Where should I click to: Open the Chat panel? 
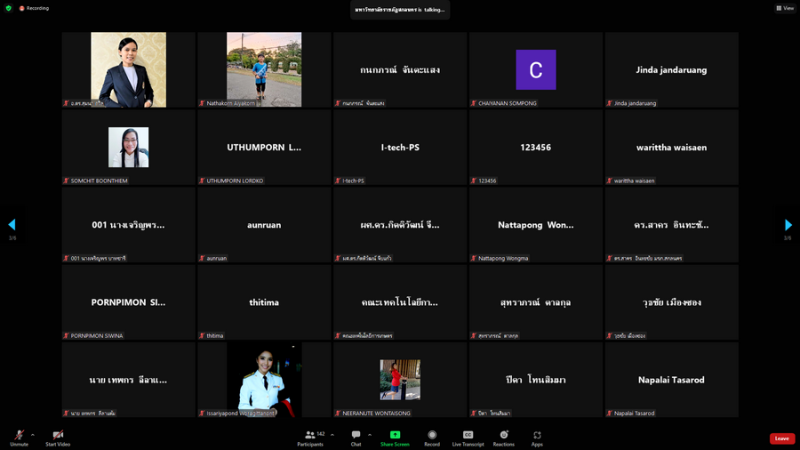click(356, 436)
